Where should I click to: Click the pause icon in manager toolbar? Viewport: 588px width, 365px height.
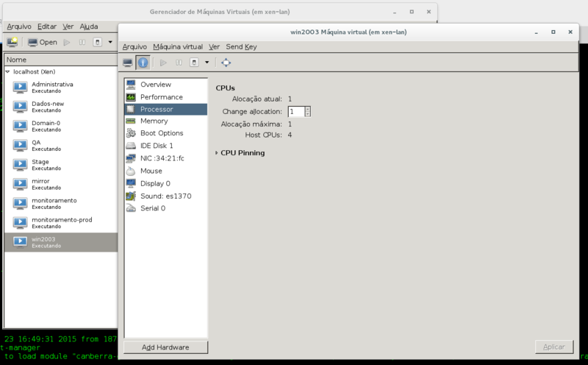[82, 42]
